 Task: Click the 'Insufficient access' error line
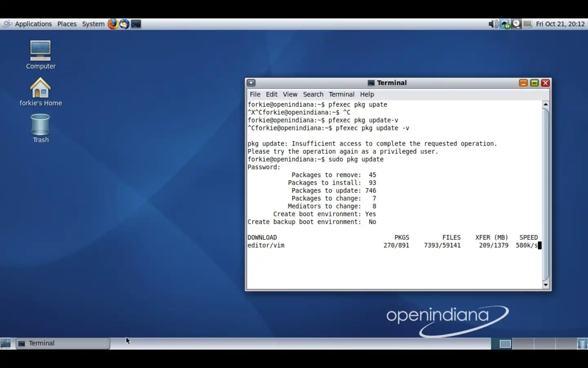(x=372, y=144)
